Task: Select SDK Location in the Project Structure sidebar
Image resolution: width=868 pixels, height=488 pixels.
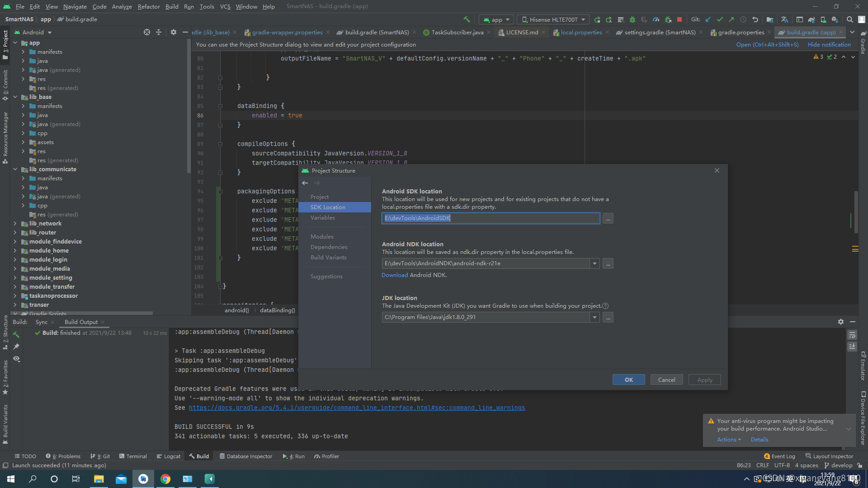Action: pos(328,207)
